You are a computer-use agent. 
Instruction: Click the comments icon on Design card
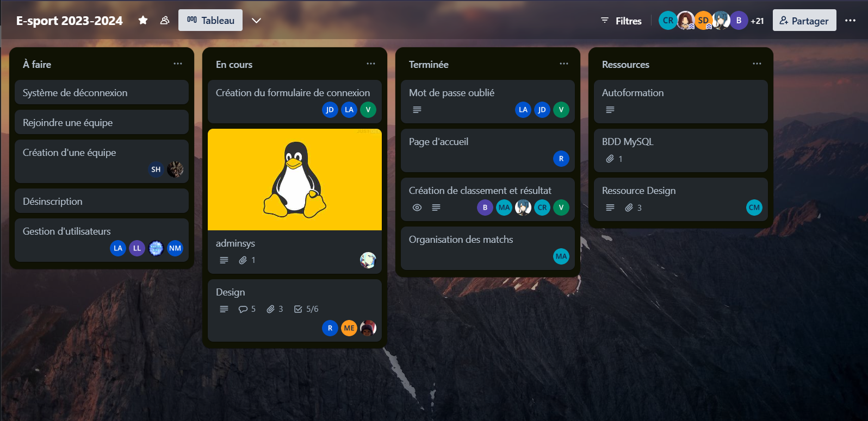coord(243,309)
